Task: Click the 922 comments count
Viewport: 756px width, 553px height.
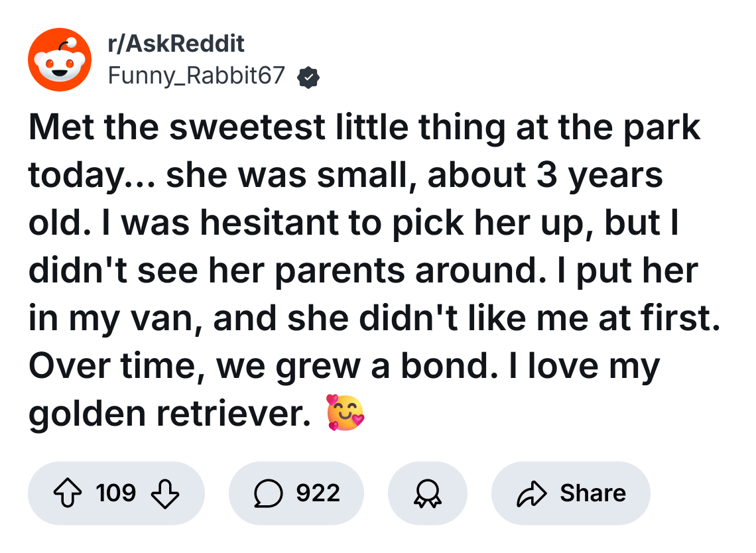Action: 318,493
